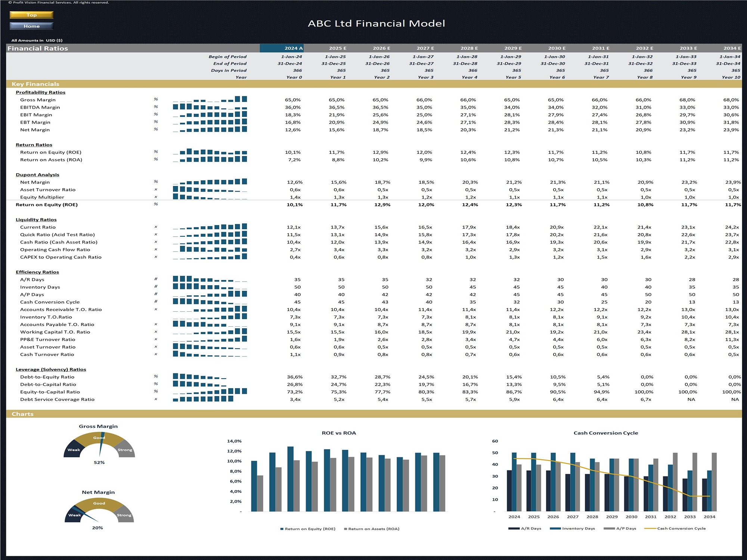Click the Cash Conversion Cycle sparkline
The image size is (747, 560).
click(210, 301)
